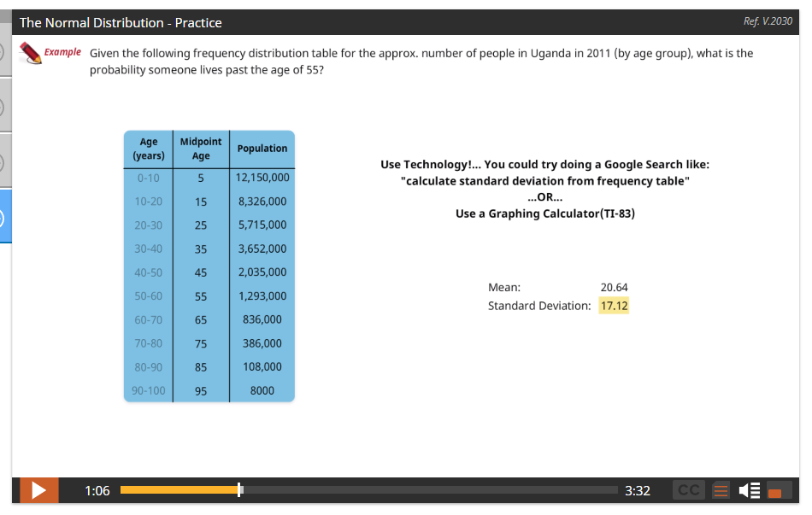This screenshot has height=515, width=812.
Task: Click the progress bar scrubber handle
Action: click(x=240, y=489)
